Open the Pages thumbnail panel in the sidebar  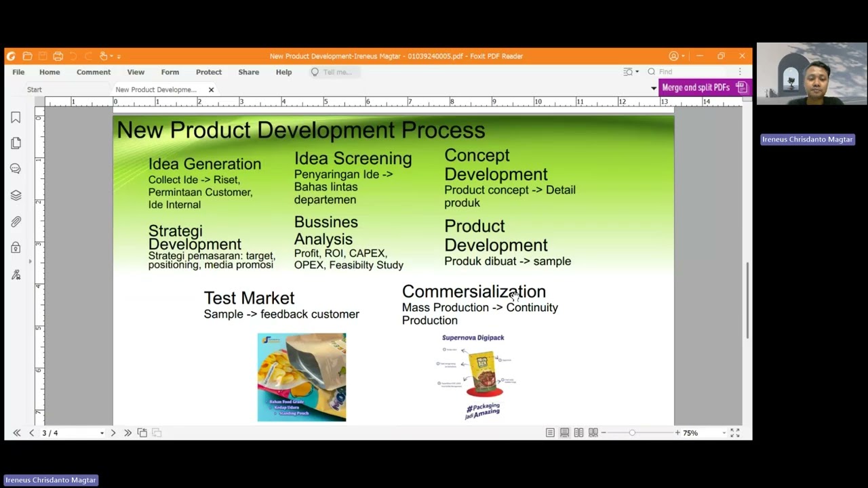pyautogui.click(x=16, y=143)
